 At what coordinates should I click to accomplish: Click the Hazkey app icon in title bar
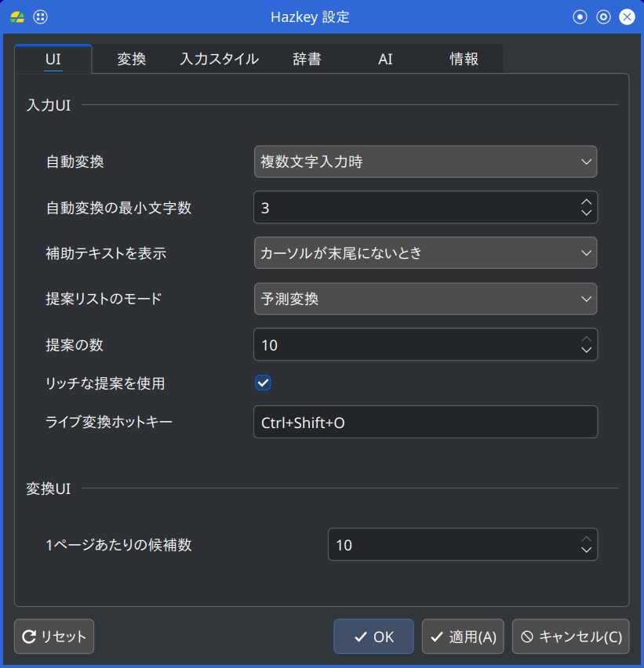click(x=17, y=17)
